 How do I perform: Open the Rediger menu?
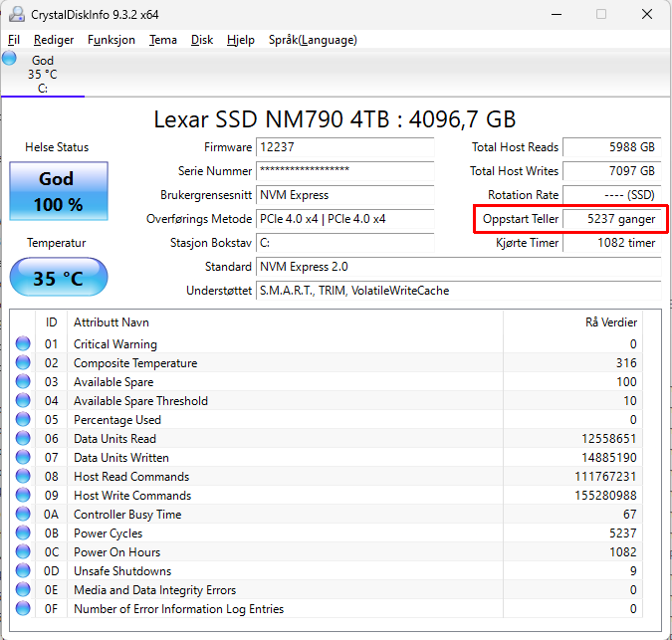coord(54,40)
